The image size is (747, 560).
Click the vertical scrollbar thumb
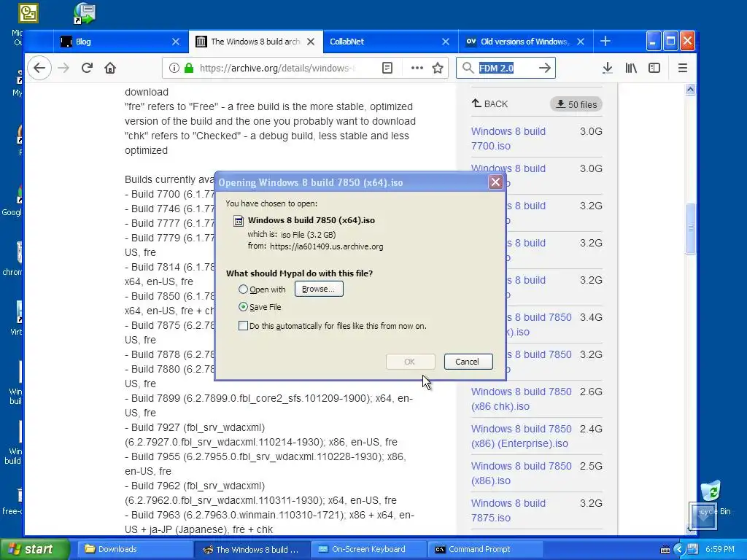[x=690, y=228]
